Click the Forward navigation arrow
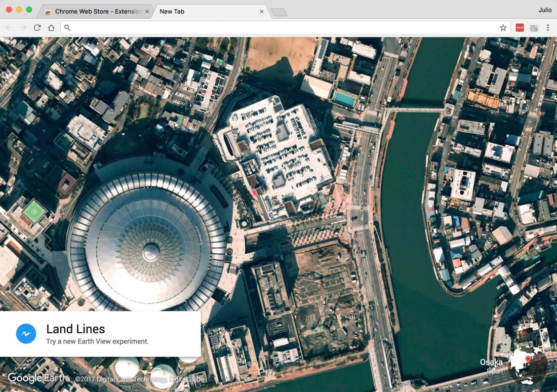Image resolution: width=557 pixels, height=392 pixels. click(23, 28)
